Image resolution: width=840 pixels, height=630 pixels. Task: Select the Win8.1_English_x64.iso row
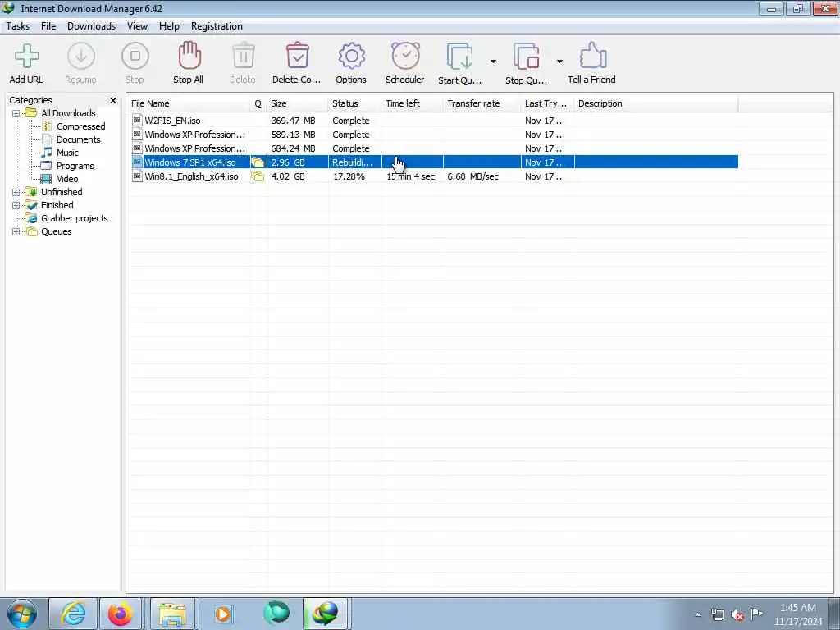(433, 176)
